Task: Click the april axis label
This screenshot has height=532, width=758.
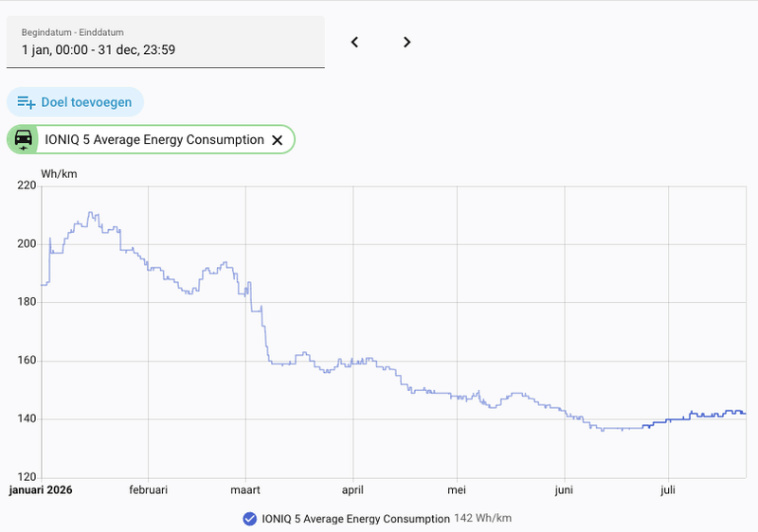Action: tap(352, 490)
